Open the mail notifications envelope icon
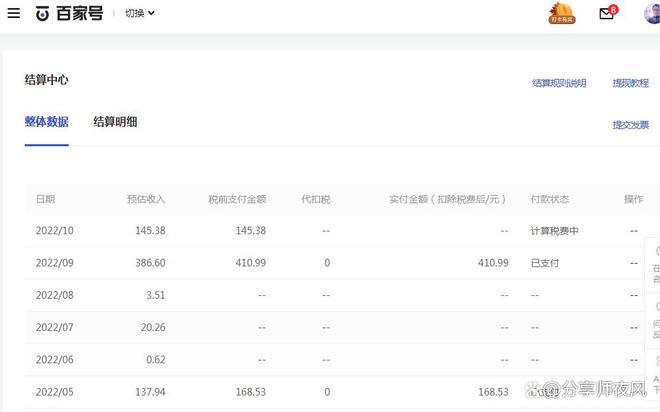660x412 pixels. pos(607,14)
